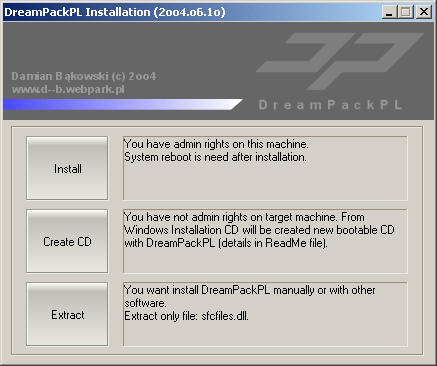Click the "You have admin rights" description text

coord(216,144)
